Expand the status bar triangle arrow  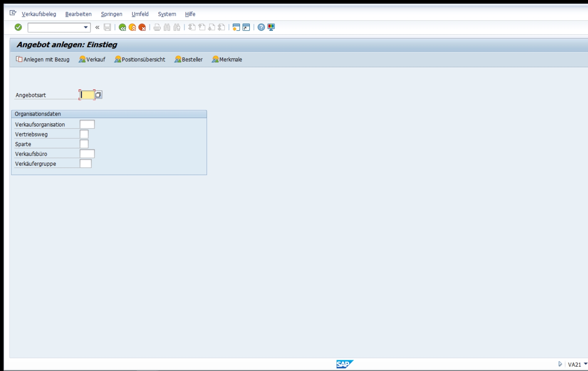(560, 364)
